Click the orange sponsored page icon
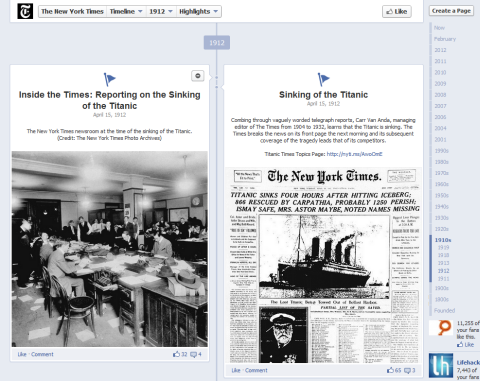This screenshot has width=480, height=381. coord(441,328)
